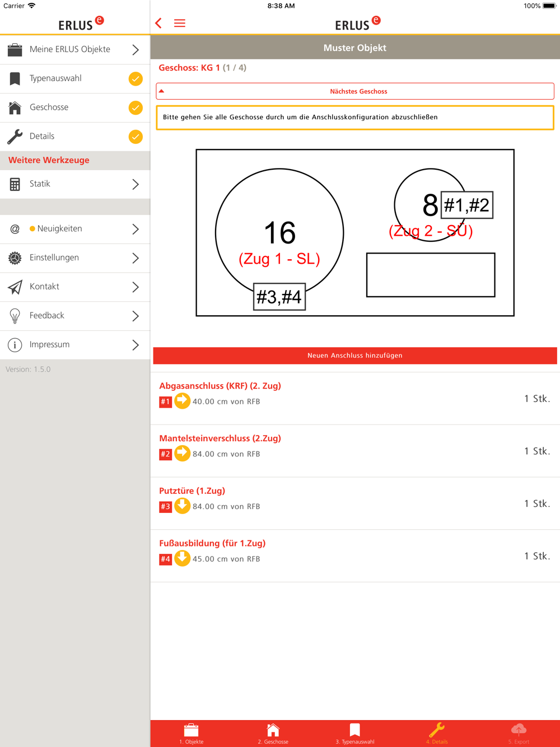Expand Meine ERLUS Objekte chevron
The height and width of the screenshot is (747, 560).
[x=136, y=50]
